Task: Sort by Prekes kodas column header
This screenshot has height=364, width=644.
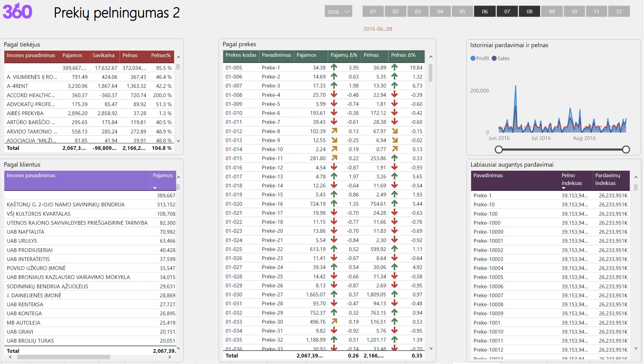Action: [241, 55]
